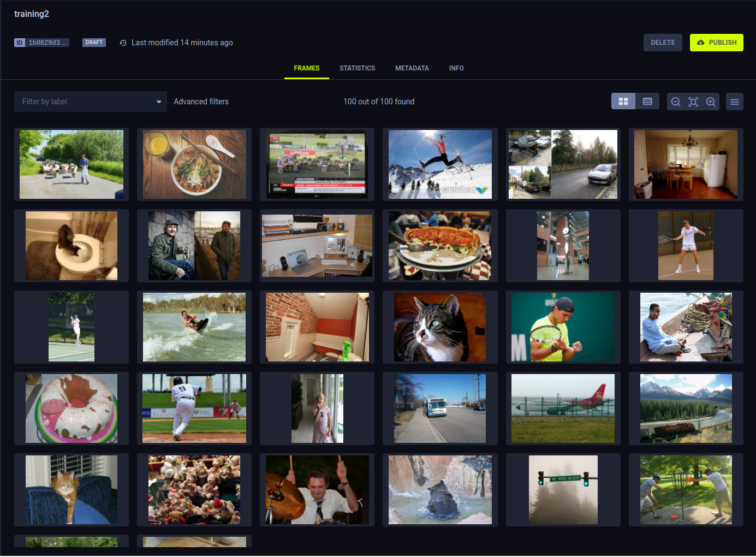Click the modification history icon
756x557 pixels.
pyautogui.click(x=122, y=42)
